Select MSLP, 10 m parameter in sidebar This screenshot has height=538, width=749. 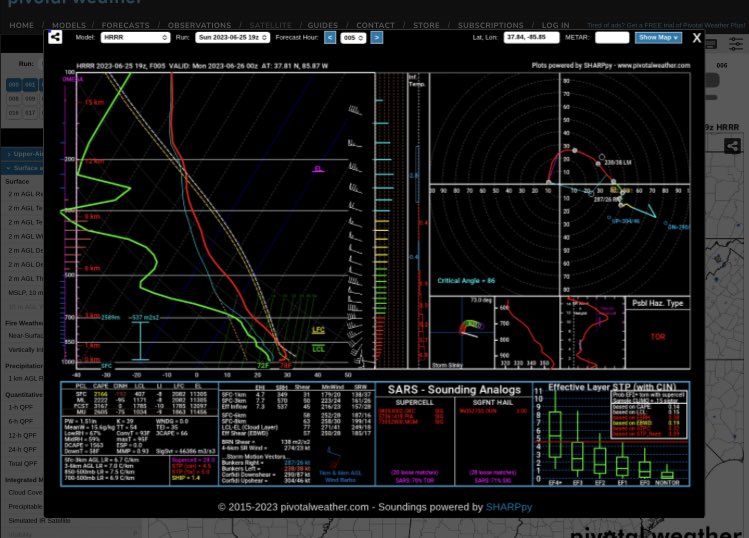[x=25, y=292]
